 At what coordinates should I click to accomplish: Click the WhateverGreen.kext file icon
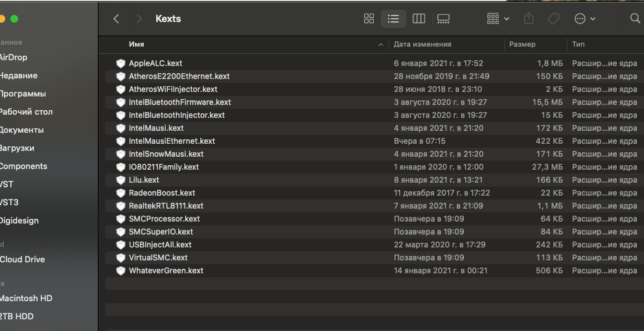121,271
